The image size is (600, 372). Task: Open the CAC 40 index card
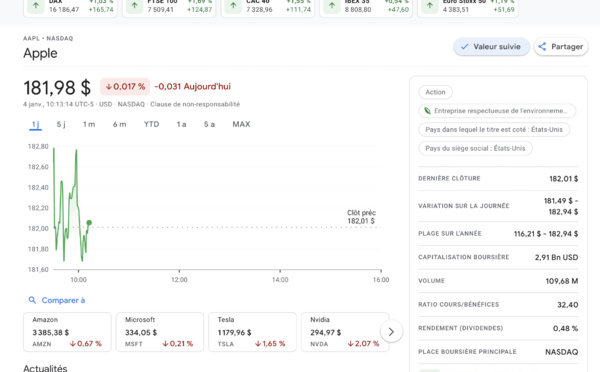267,8
